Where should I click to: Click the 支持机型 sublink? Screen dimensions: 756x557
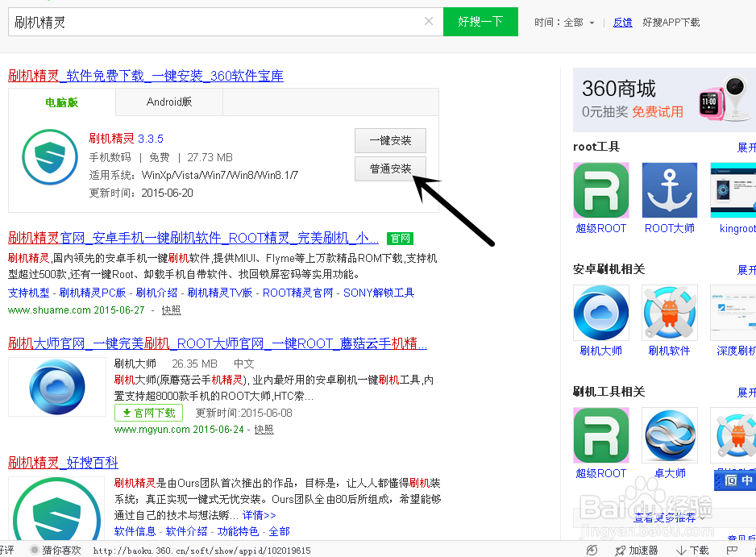28,293
